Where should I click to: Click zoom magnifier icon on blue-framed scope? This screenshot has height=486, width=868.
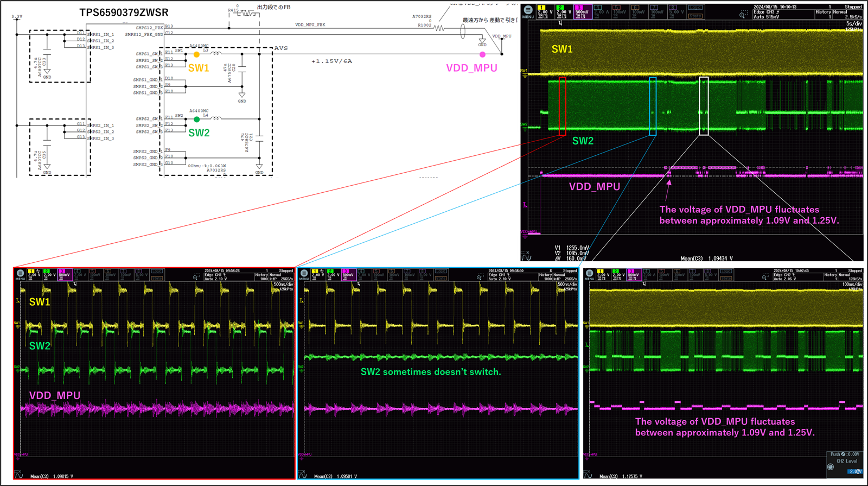coord(480,276)
